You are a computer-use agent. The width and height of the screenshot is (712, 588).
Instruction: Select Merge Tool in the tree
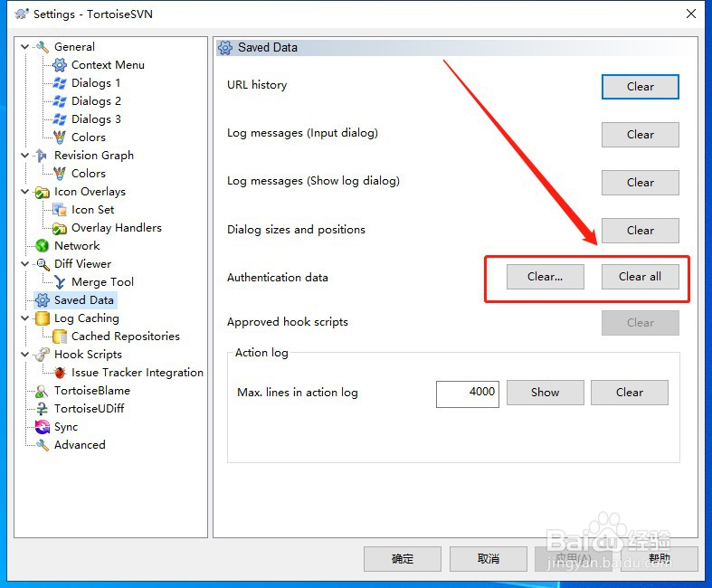102,282
